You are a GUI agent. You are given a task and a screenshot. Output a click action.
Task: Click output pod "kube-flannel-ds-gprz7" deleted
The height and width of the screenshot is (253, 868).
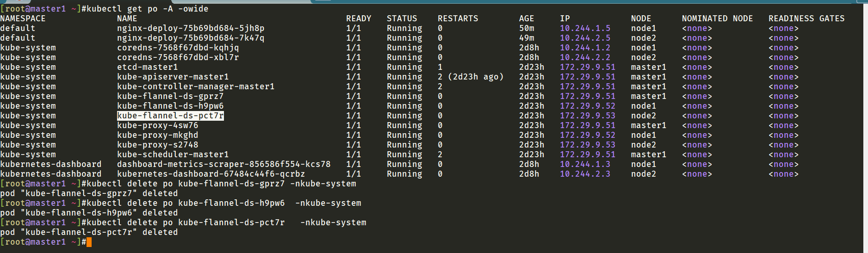tap(89, 193)
